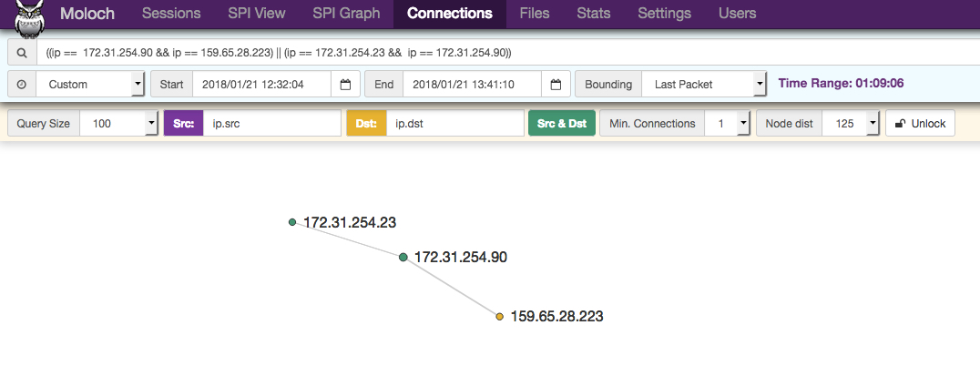The width and height of the screenshot is (980, 376).
Task: Open the Query Size dropdown
Action: [x=118, y=124]
